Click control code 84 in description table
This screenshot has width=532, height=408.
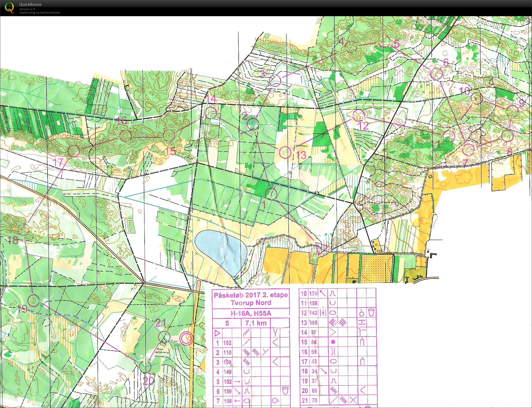tap(313, 342)
